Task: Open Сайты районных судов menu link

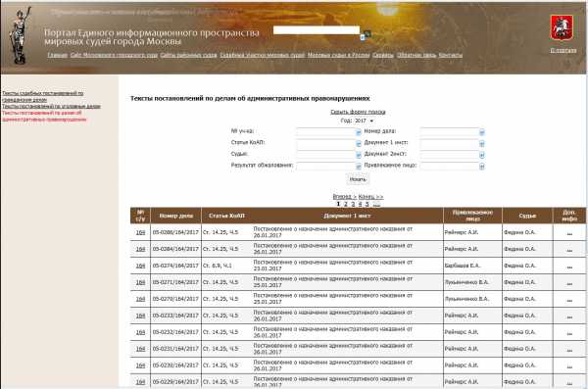Action: click(188, 55)
